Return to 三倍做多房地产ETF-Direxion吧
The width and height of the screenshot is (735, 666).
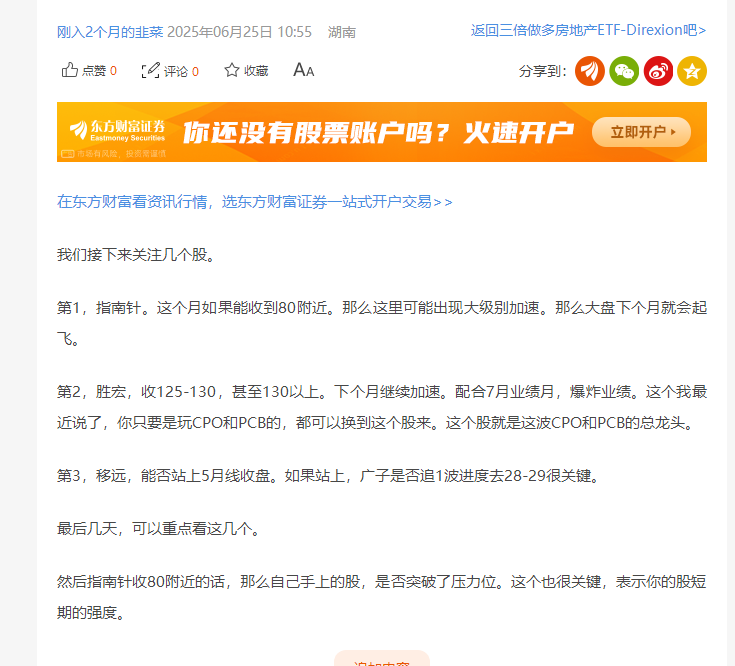[x=588, y=30]
